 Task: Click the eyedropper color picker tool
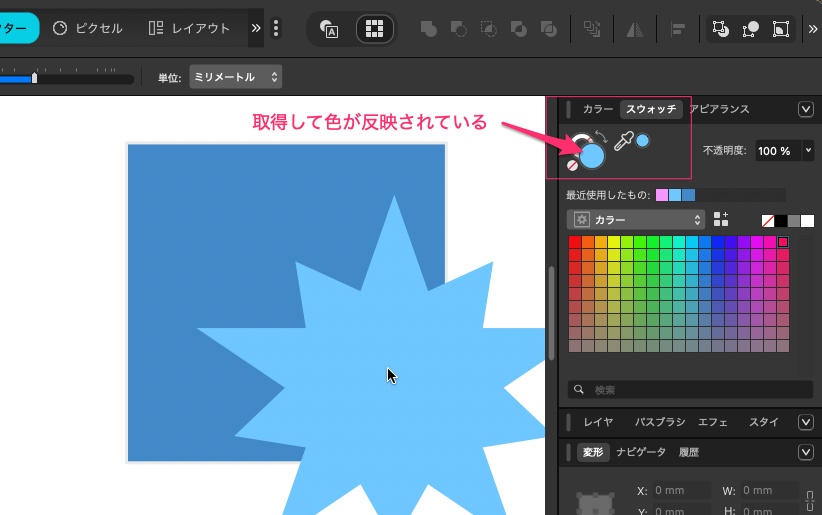[x=624, y=142]
